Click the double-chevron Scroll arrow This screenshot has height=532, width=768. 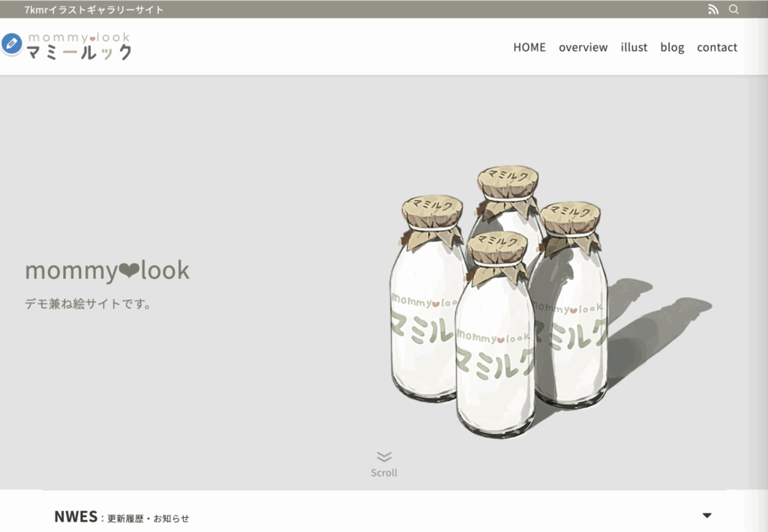click(384, 456)
